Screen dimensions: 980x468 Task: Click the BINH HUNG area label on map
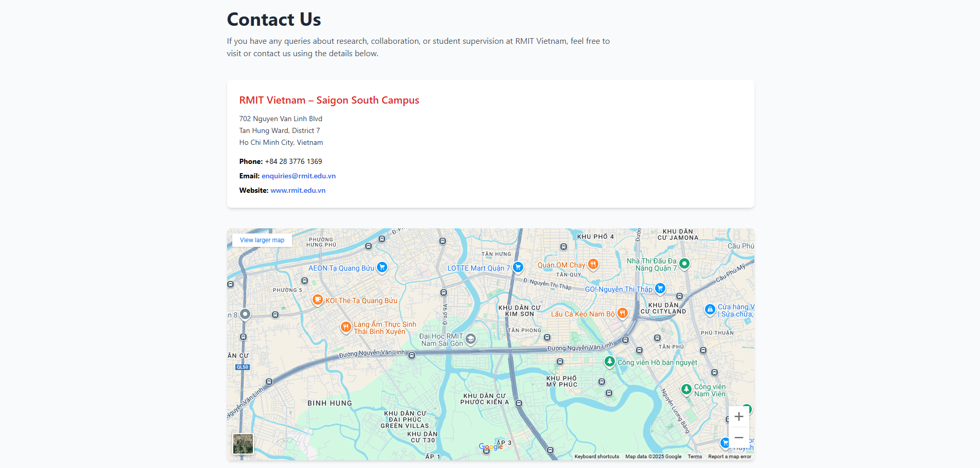pyautogui.click(x=330, y=403)
